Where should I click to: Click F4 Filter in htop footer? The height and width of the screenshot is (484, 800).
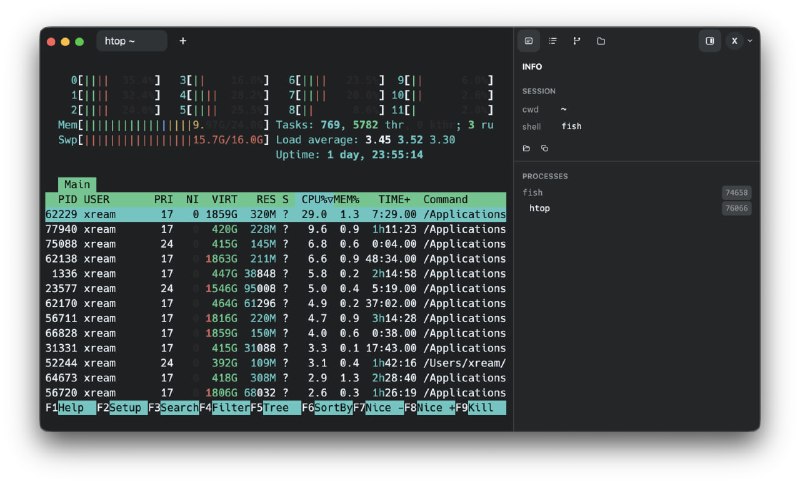point(225,407)
